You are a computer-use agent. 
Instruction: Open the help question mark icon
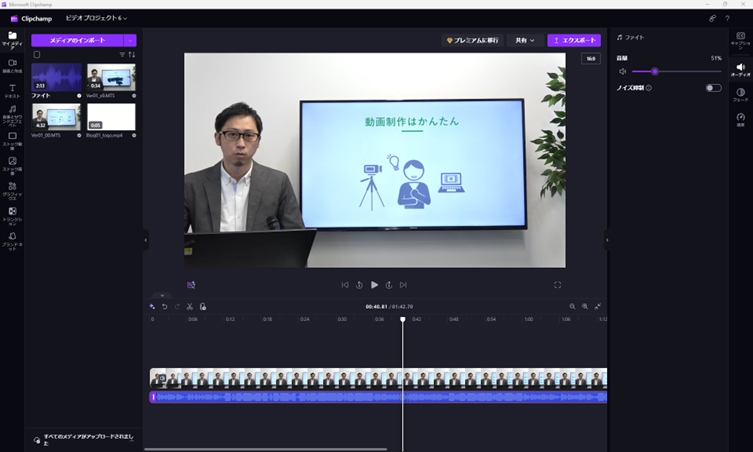click(728, 18)
